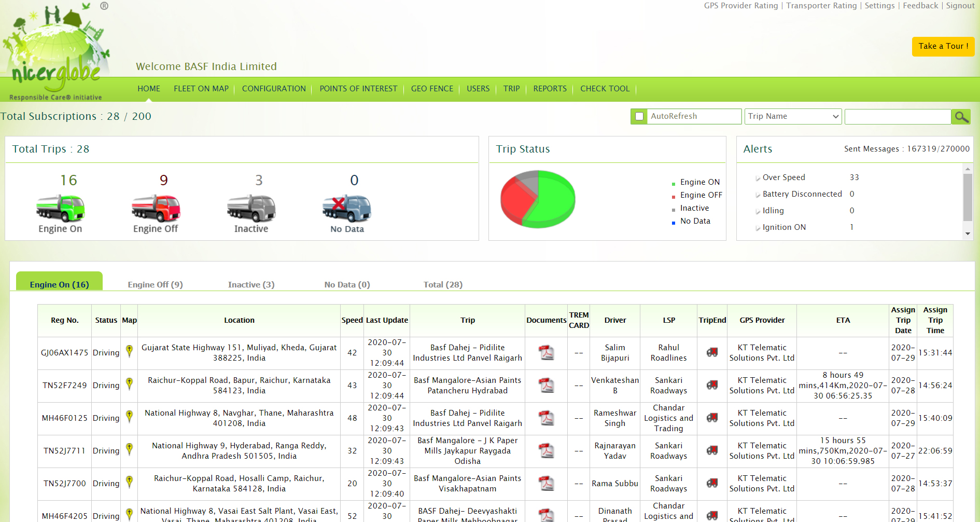The width and height of the screenshot is (980, 522).
Task: Click the Reg No. column header
Action: [65, 320]
